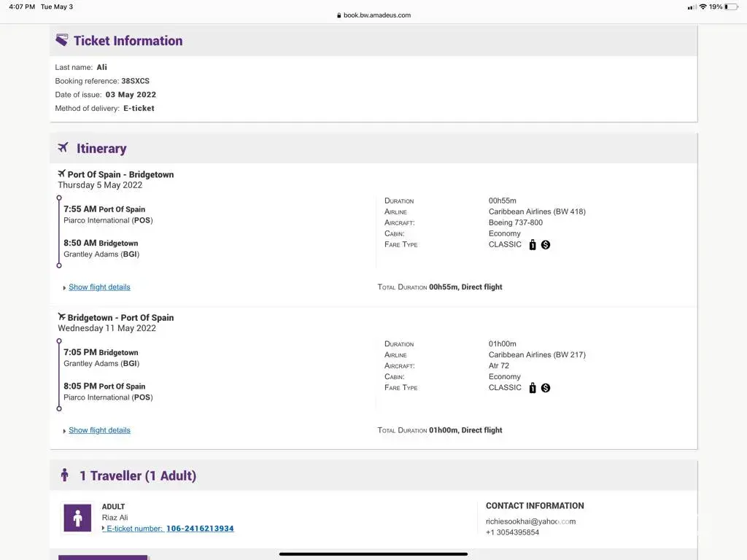The image size is (747, 560).
Task: Tap the Wi-Fi status icon
Action: coord(703,7)
